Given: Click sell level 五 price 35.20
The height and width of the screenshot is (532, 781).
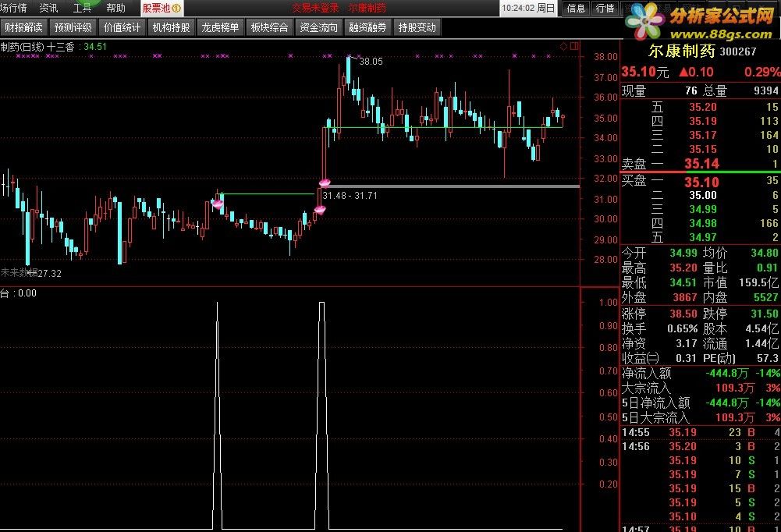Looking at the screenshot, I should click(x=703, y=107).
